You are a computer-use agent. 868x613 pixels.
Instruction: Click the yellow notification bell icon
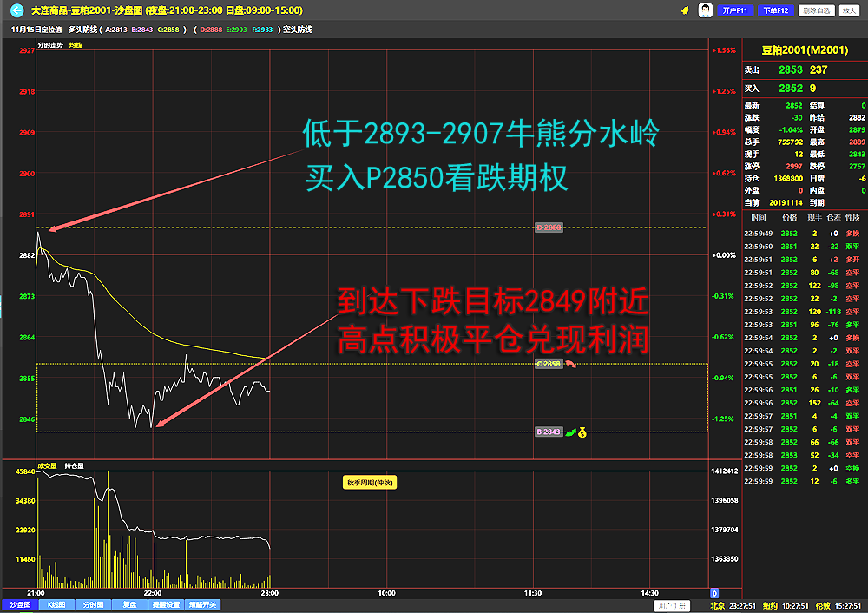pos(685,10)
